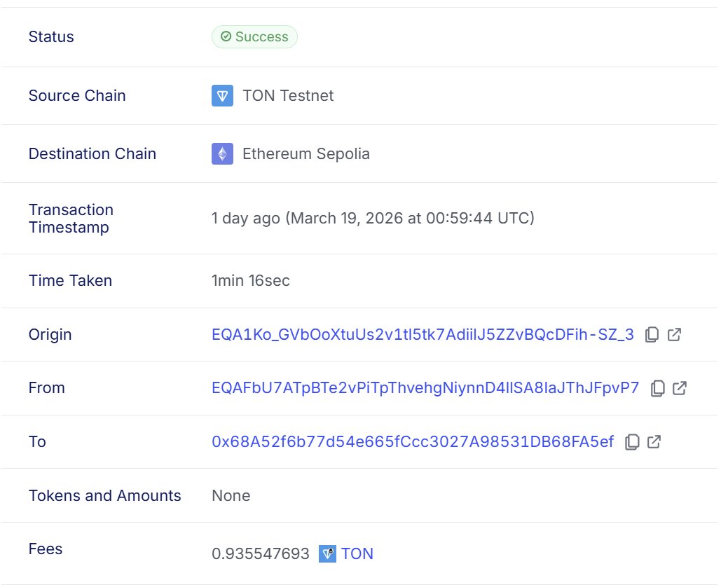Click the TON token icon in Fees
The image size is (728, 585).
[327, 553]
